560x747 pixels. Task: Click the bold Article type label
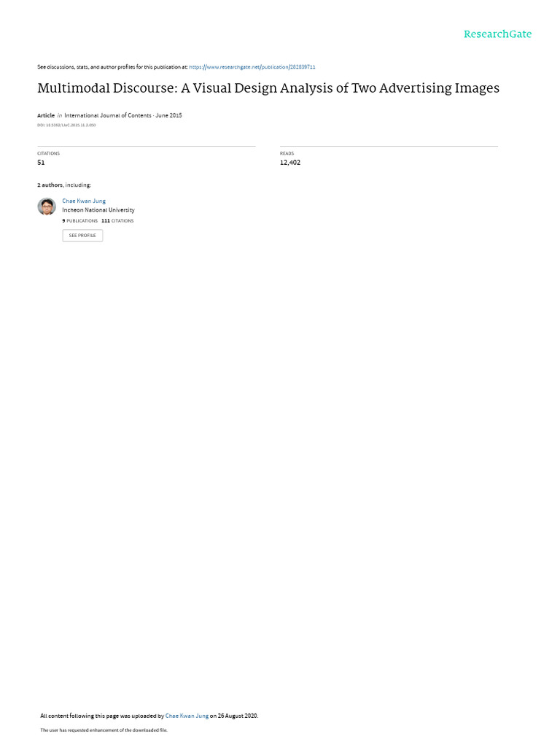point(46,115)
